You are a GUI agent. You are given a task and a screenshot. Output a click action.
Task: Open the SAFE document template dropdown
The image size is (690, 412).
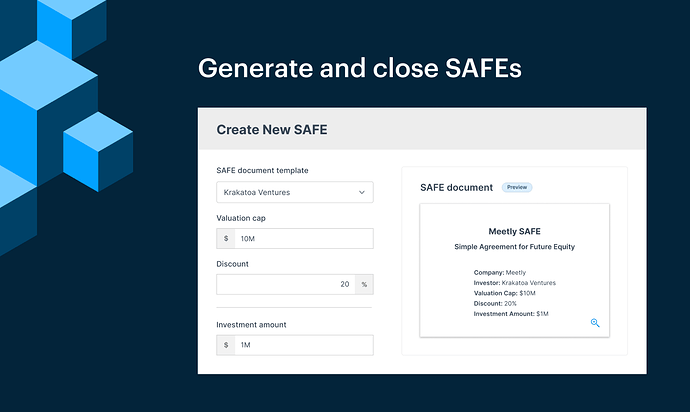(x=295, y=192)
